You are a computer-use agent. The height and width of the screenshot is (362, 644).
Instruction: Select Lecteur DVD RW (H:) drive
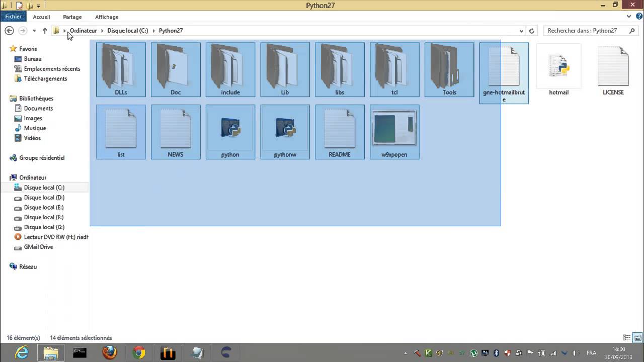(56, 237)
